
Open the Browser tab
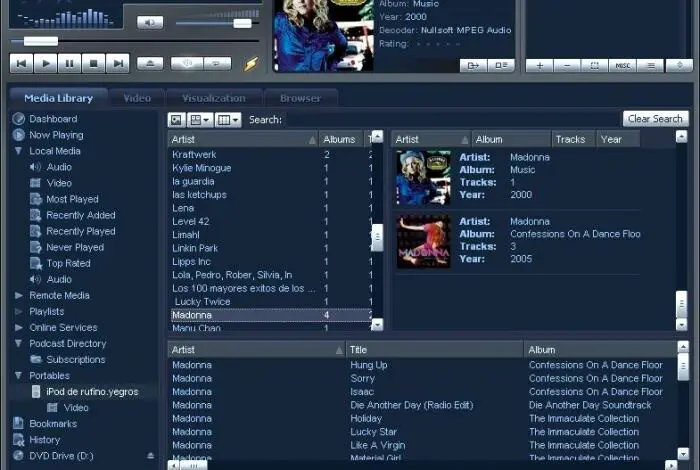(300, 98)
